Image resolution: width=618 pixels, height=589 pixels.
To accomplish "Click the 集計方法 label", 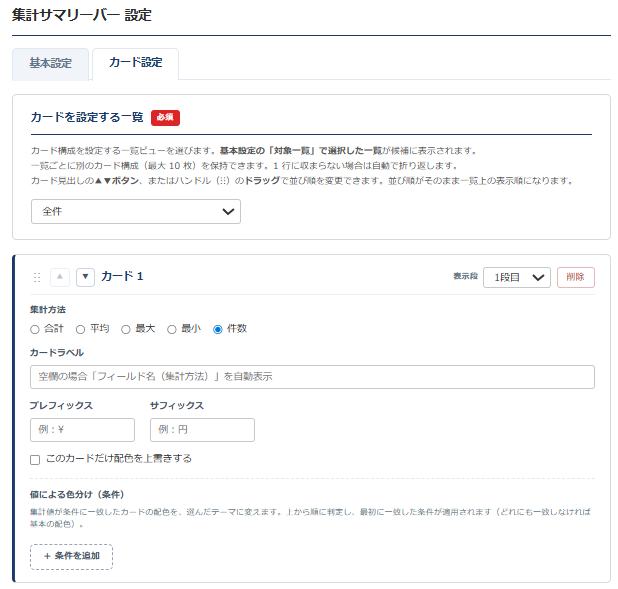I will (x=48, y=310).
